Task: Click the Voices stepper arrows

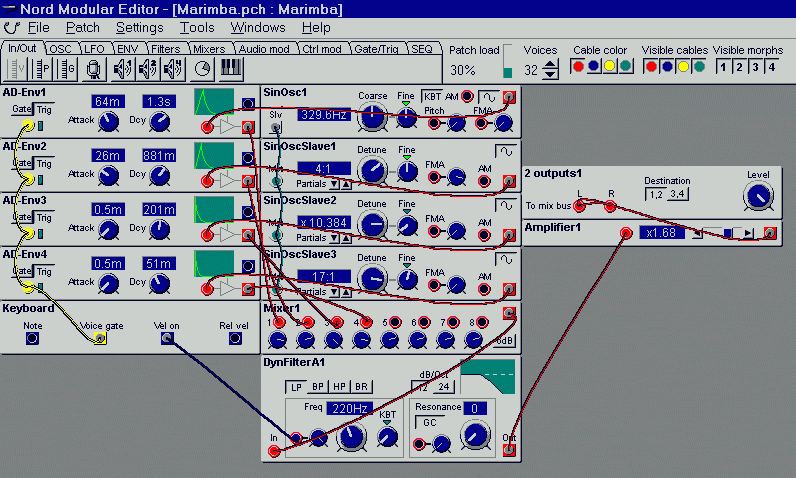Action: (550, 71)
